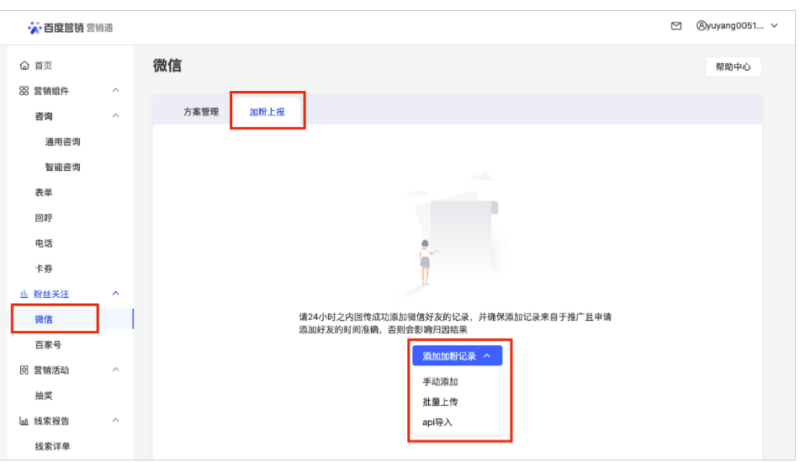Viewport: 800px width, 463px height.
Task: Select 营销活动 in sidebar
Action: point(51,370)
